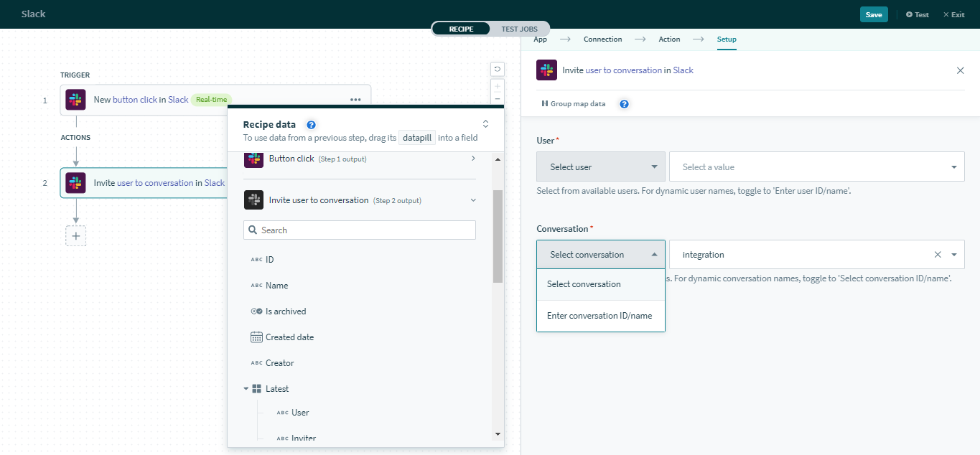
Task: Click the canvas reset/undo view icon
Action: coord(497,69)
